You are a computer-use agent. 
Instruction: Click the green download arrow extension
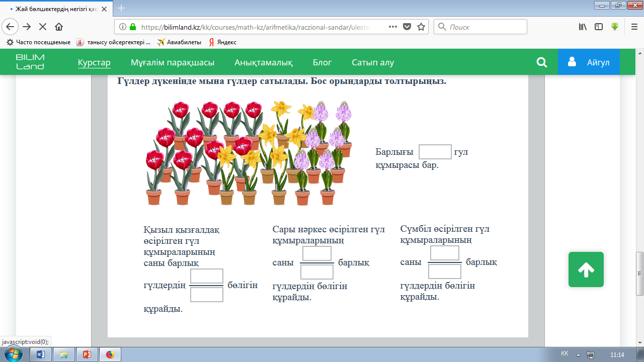[x=615, y=27]
